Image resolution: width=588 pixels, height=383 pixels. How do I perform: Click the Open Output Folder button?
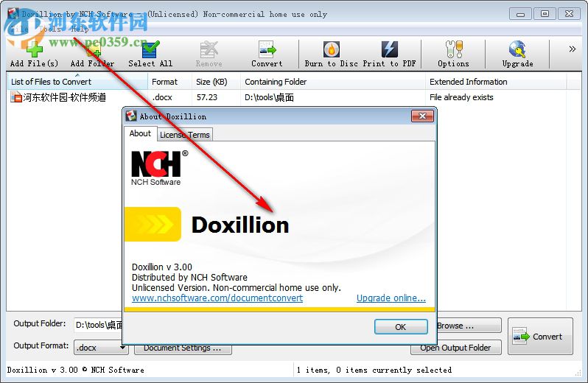[455, 348]
